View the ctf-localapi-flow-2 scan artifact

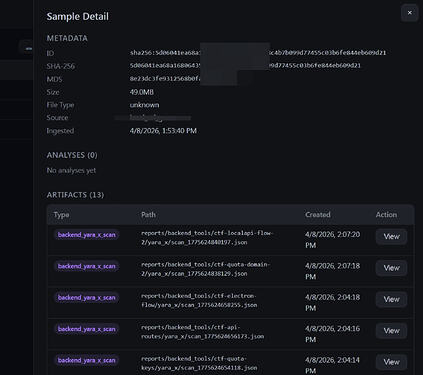click(x=391, y=237)
